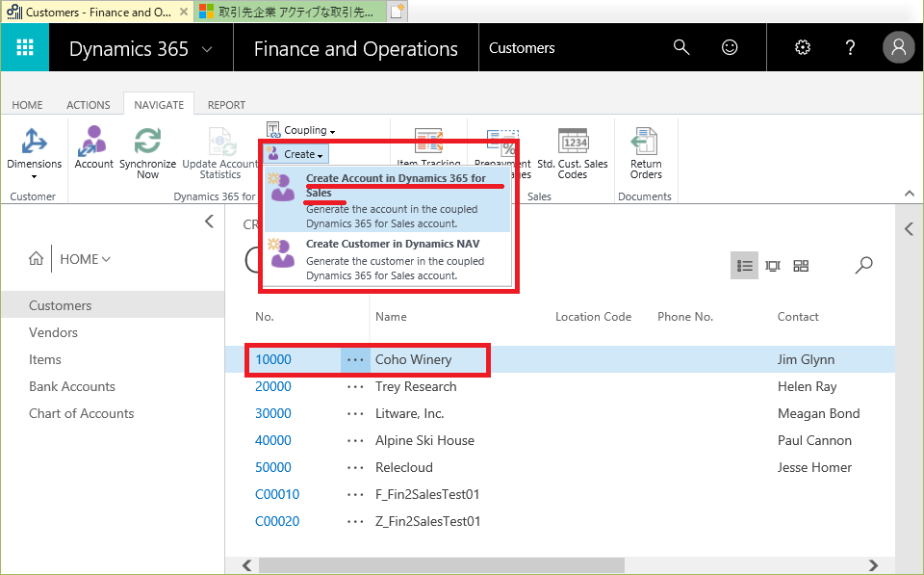This screenshot has width=924, height=575.
Task: Open Update Account Statistics
Action: tap(219, 153)
